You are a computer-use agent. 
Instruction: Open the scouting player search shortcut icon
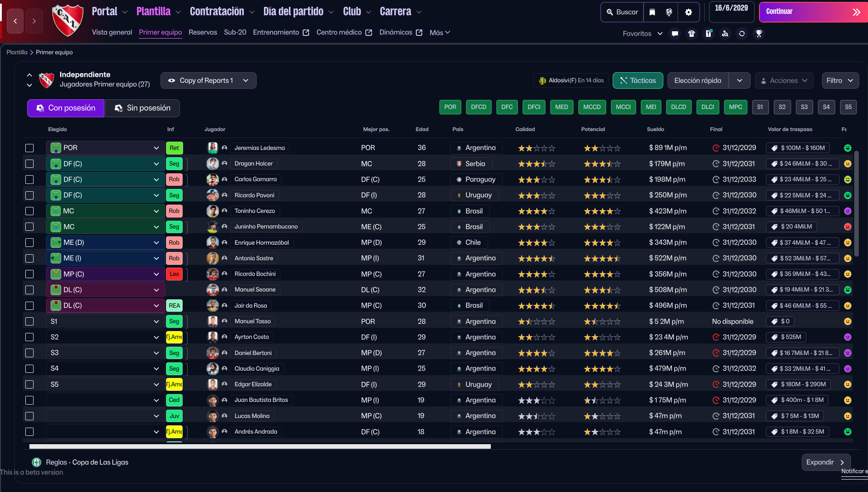click(x=725, y=34)
